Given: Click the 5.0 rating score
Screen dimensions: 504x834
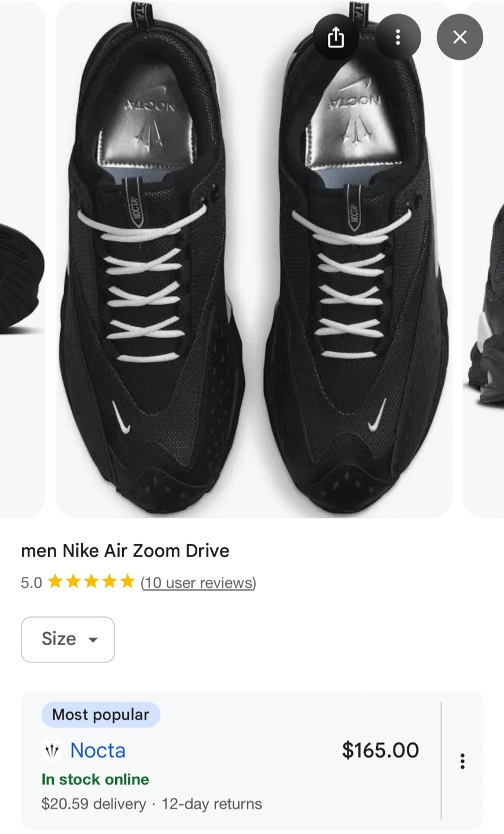Looking at the screenshot, I should (x=31, y=583).
